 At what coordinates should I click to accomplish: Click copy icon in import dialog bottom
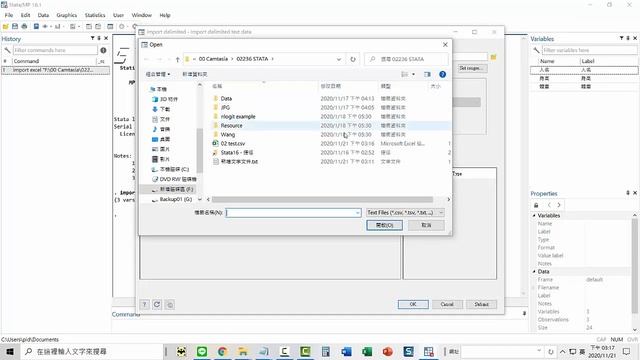pos(170,304)
